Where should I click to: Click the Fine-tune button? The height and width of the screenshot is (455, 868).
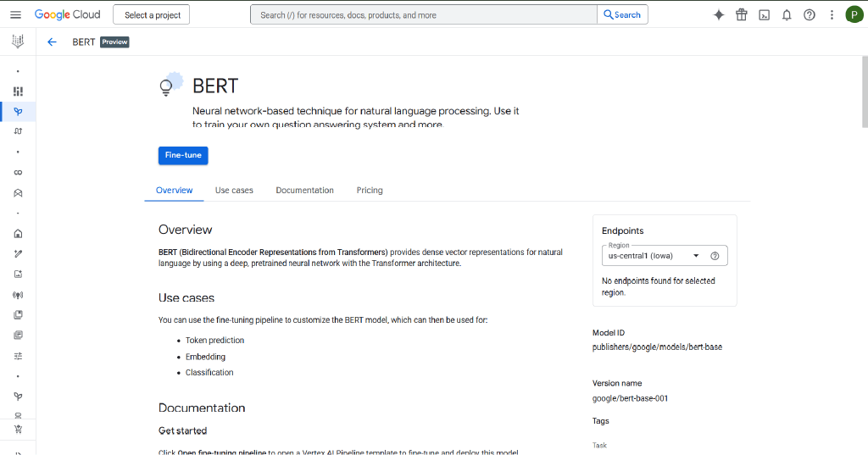183,156
